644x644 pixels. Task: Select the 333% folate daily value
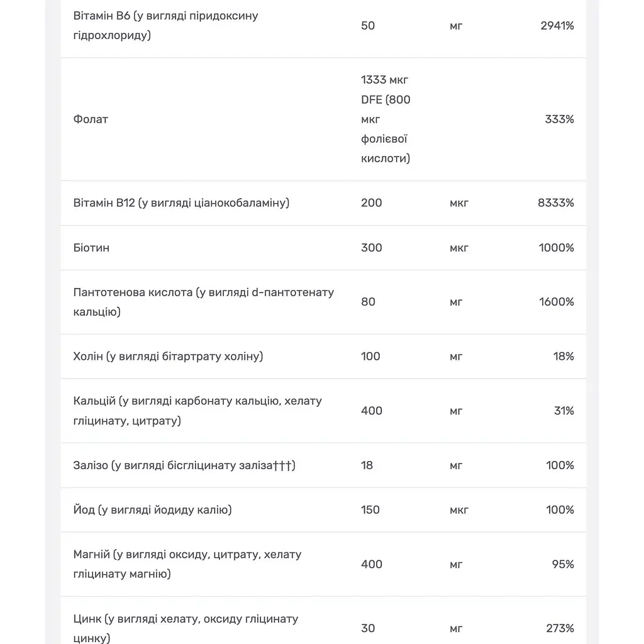[559, 119]
